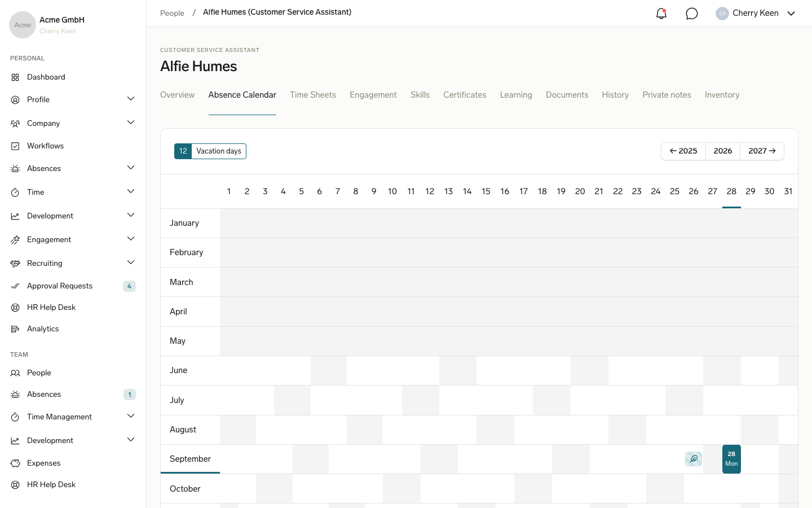
Task: Click the Personal HR Help Desk lifebuoy icon
Action: click(x=15, y=308)
